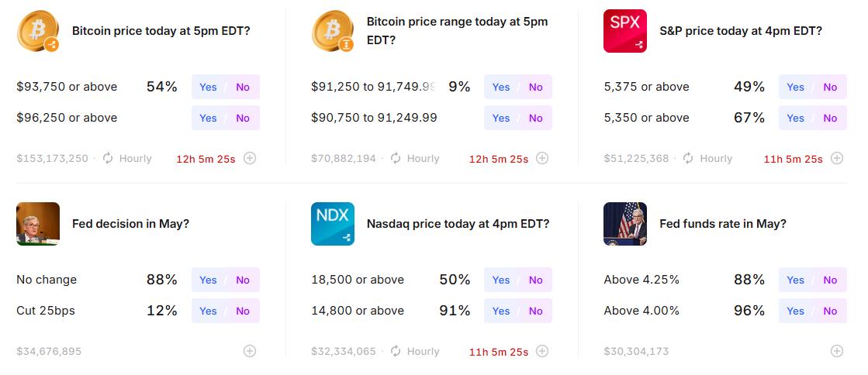Click the Bitcoin price market coin icon
This screenshot has height=375, width=868.
click(x=37, y=31)
